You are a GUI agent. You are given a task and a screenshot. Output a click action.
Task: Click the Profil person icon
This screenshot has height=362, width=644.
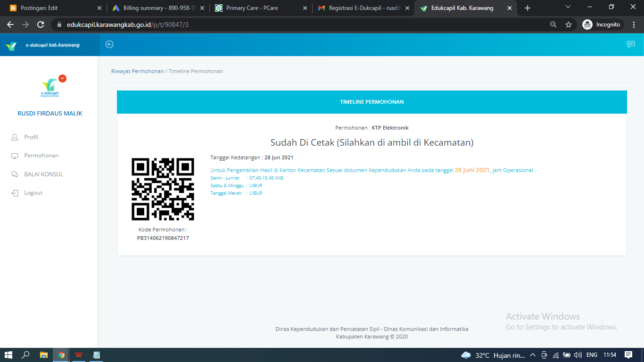pyautogui.click(x=14, y=137)
